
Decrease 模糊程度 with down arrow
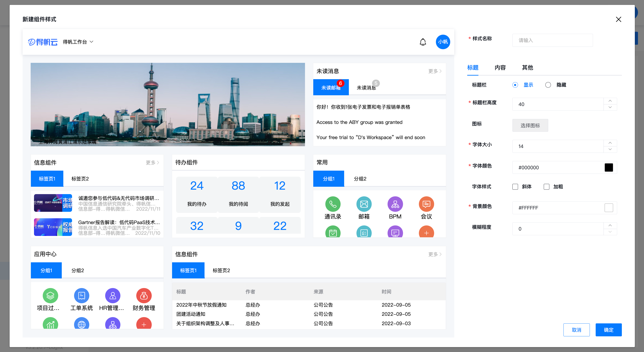610,232
